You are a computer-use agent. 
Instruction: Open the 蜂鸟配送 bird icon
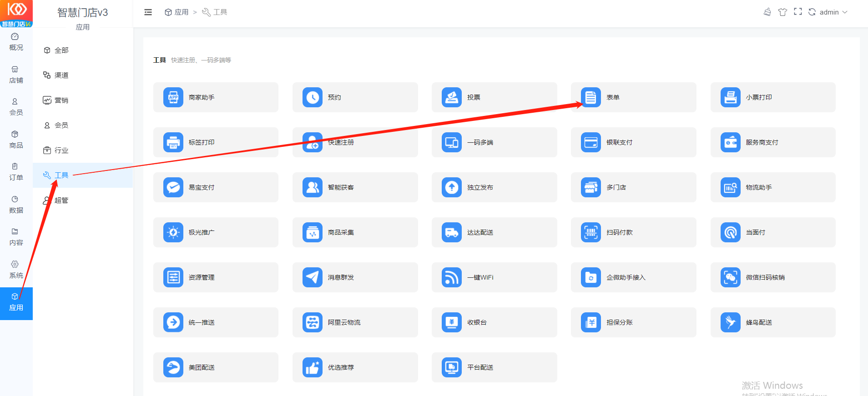click(x=731, y=322)
